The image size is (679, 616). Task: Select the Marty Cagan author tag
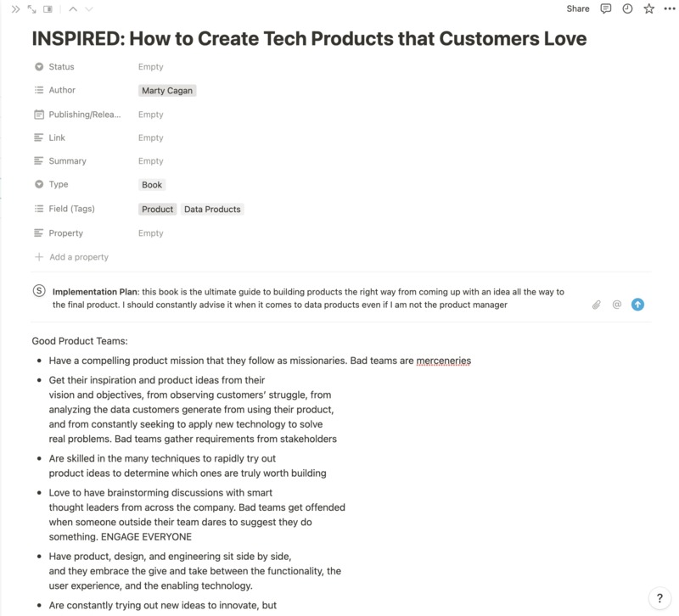coord(167,91)
